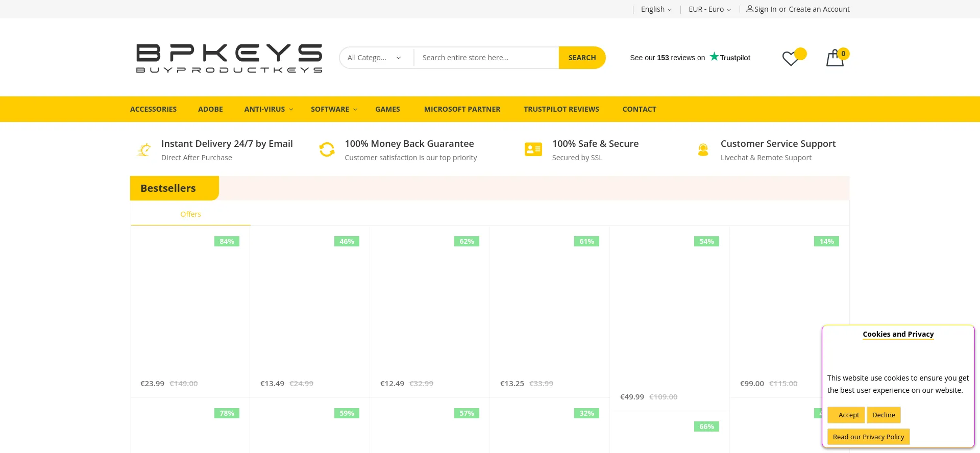
Task: Click the Bestsellers heading tab
Action: (x=174, y=188)
